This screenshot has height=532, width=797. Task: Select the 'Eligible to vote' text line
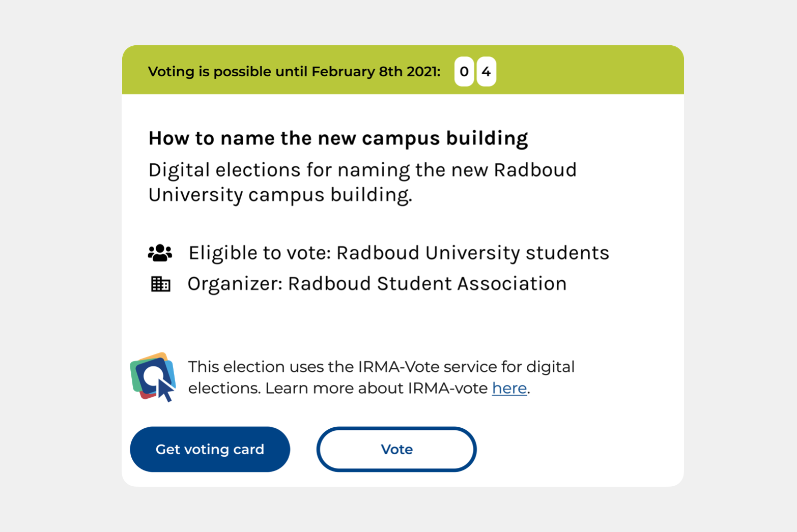(398, 253)
